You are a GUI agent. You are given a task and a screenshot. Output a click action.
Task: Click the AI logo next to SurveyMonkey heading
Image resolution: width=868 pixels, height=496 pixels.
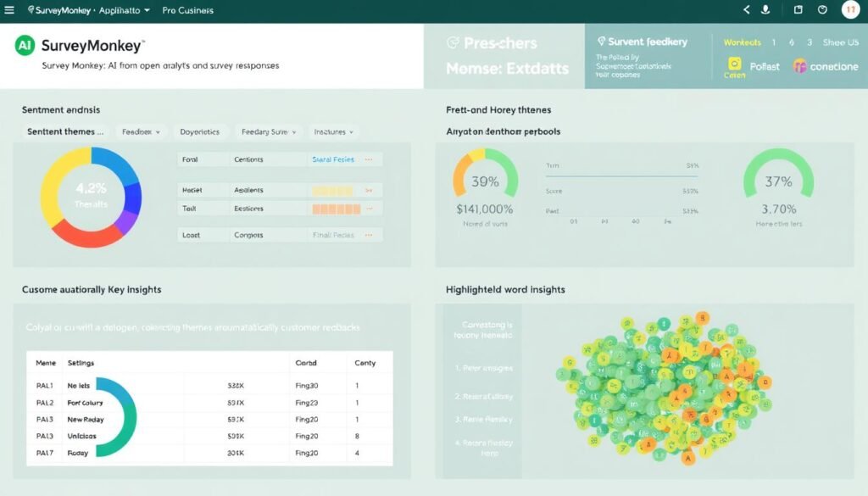point(24,42)
